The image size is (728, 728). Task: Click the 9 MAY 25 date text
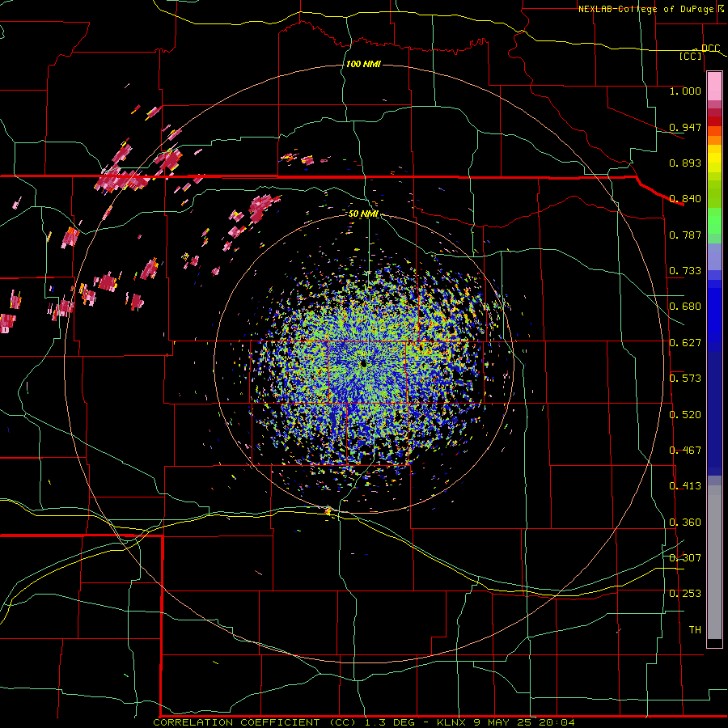pos(502,722)
